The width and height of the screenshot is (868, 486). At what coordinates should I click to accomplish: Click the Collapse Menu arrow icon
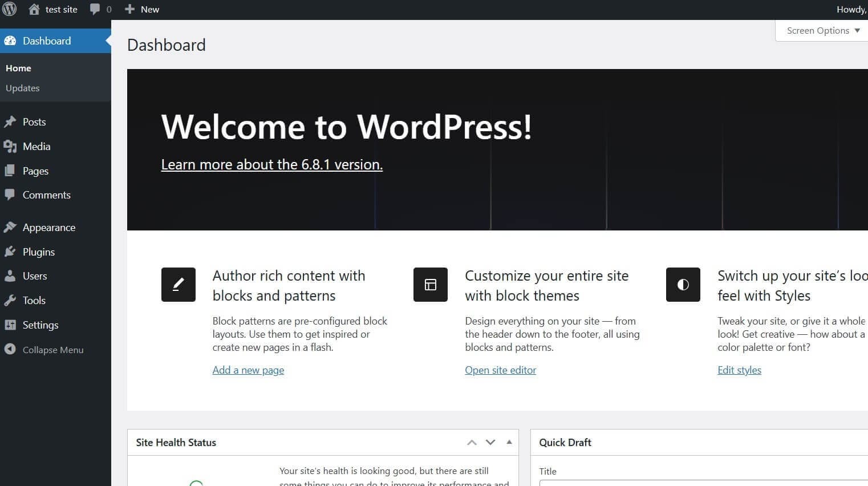click(10, 349)
